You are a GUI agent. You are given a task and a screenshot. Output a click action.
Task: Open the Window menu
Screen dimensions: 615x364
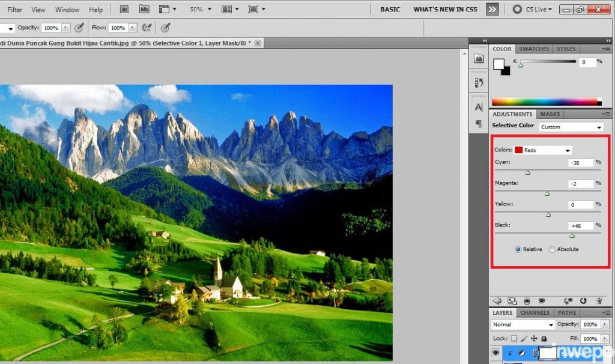67,10
